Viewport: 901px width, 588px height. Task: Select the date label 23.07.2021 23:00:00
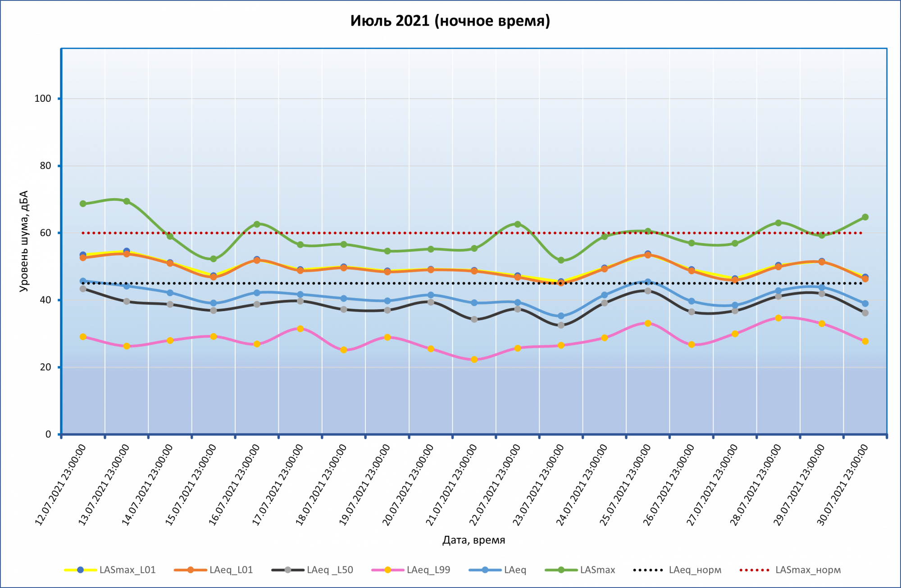click(x=538, y=484)
